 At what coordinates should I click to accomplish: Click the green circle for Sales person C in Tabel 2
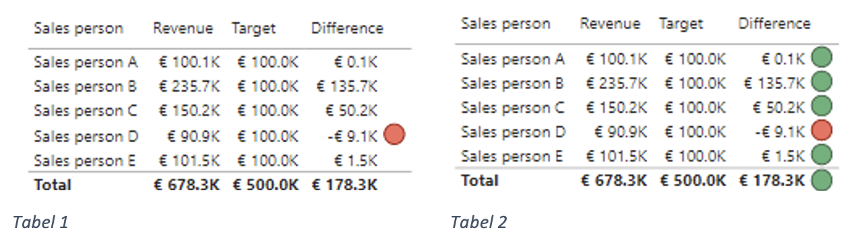point(821,107)
